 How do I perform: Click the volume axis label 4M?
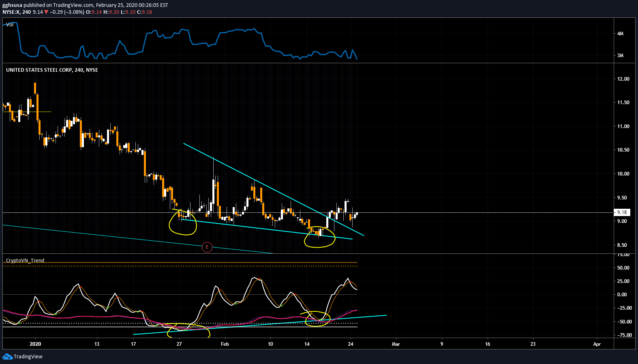[620, 34]
